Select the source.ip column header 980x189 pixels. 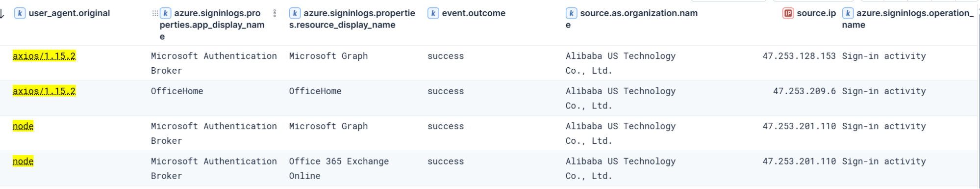[816, 13]
